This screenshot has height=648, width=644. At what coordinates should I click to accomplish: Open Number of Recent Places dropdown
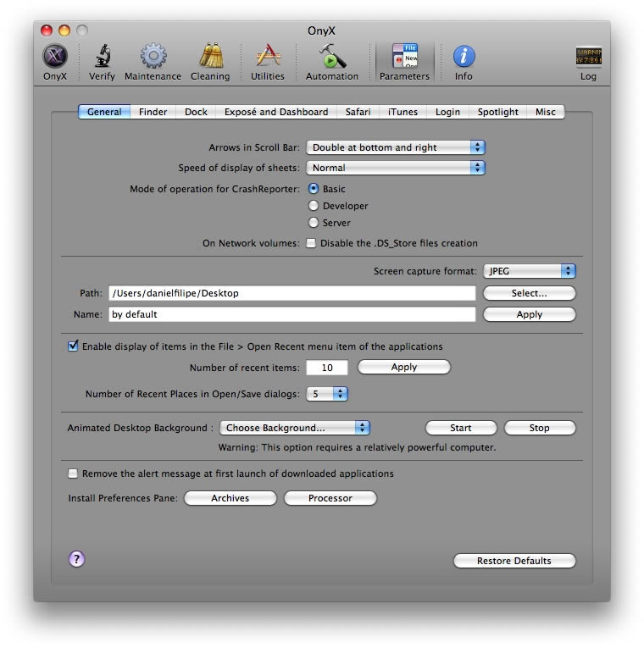[327, 394]
